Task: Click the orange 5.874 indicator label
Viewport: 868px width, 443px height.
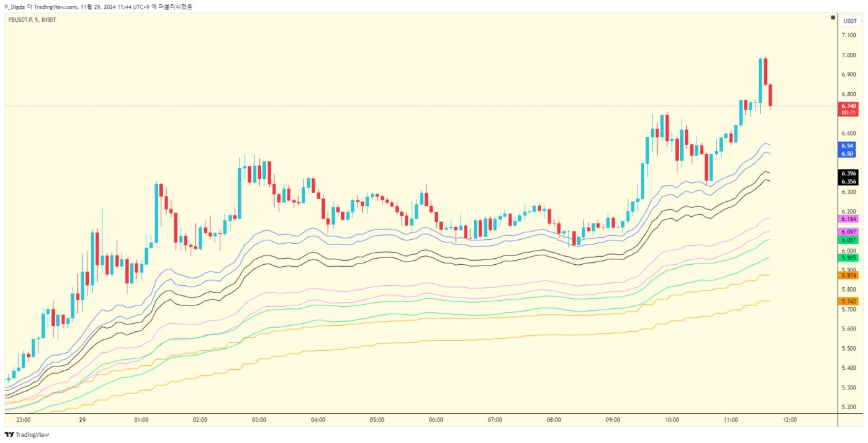Action: tap(849, 276)
